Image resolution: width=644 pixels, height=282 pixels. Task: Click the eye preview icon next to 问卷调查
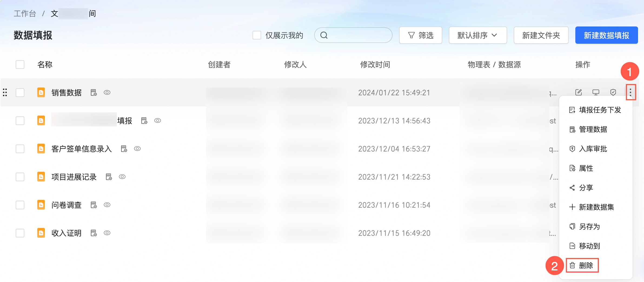107,205
